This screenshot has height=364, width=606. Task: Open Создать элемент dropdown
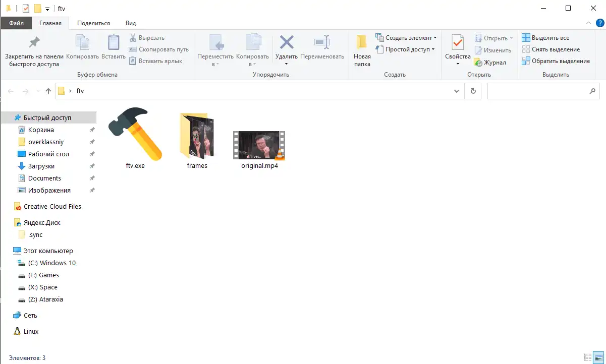pyautogui.click(x=406, y=38)
